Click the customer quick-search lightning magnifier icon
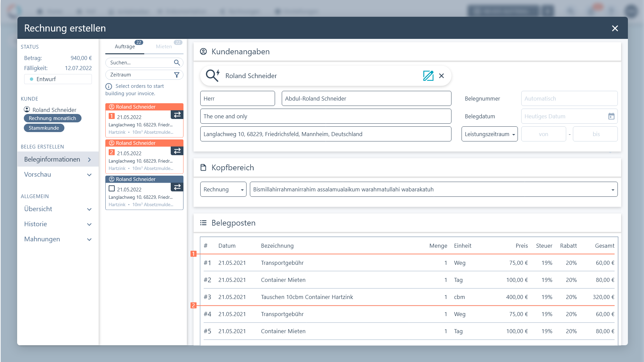This screenshot has height=362, width=644. tap(213, 75)
